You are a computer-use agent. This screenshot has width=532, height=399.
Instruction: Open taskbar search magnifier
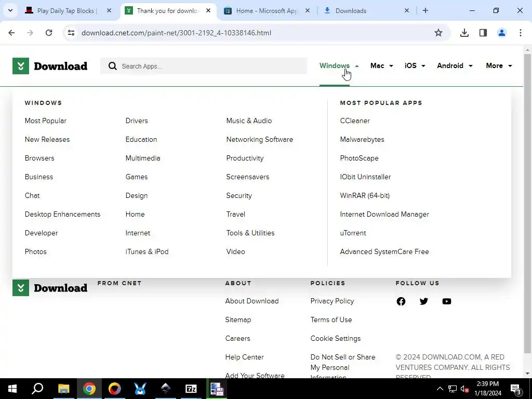(x=37, y=389)
